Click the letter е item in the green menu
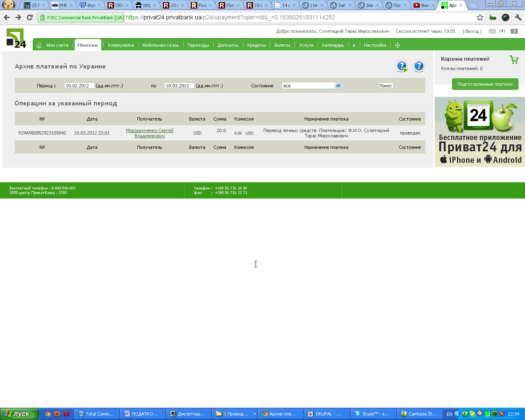Image resolution: width=525 pixels, height=420 pixels. [x=354, y=45]
